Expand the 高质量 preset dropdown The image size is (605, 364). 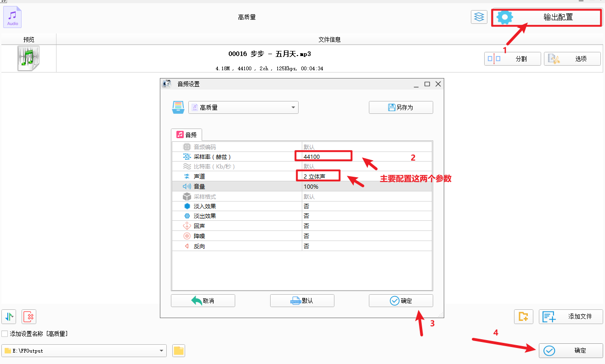coord(243,107)
